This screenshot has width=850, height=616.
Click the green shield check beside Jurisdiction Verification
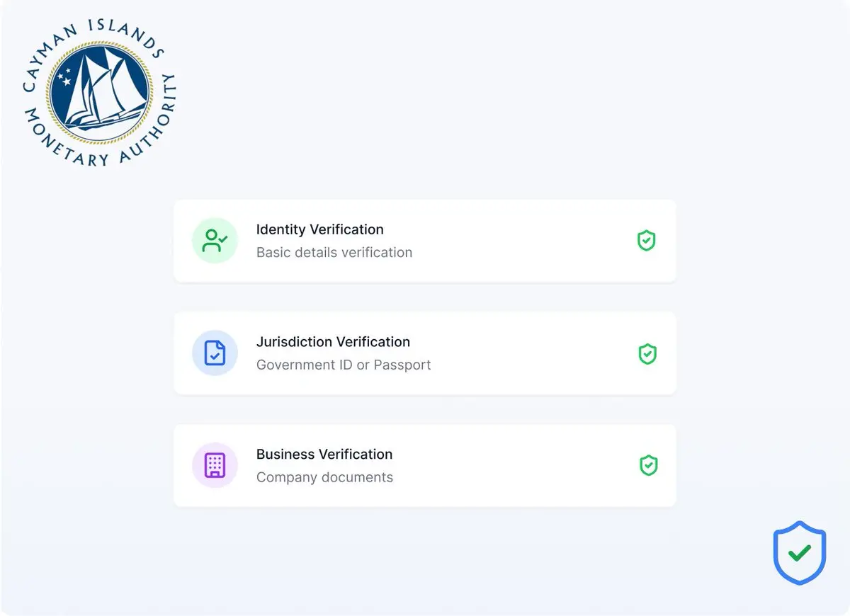647,353
